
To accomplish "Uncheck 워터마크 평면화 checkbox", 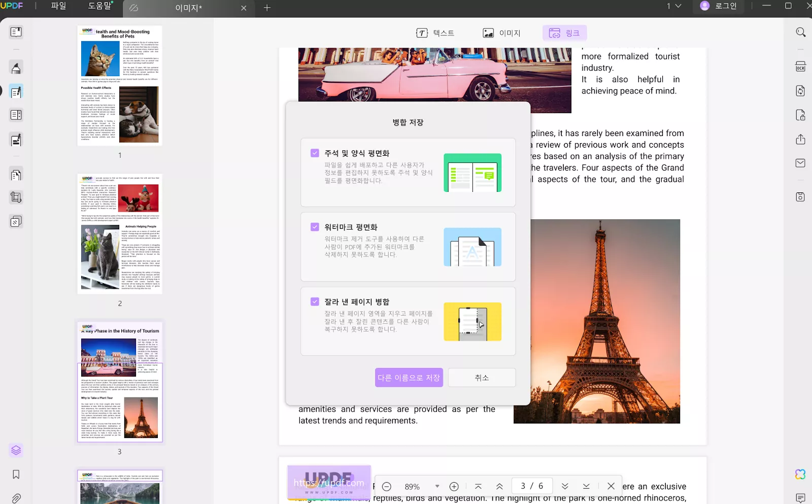I will point(315,227).
